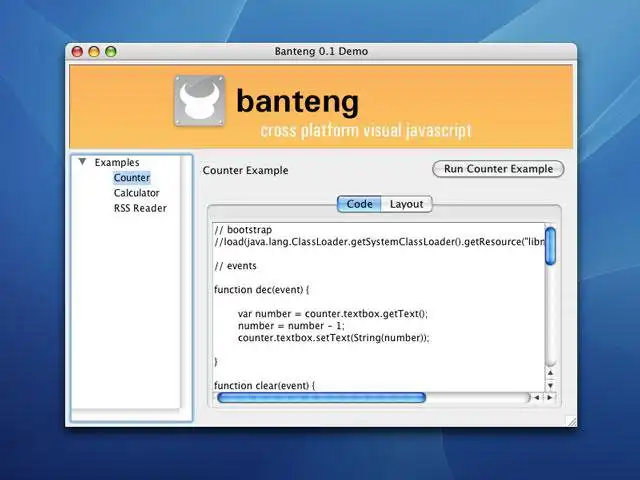Click the window resize grip corner
The image size is (640, 480).
(571, 422)
